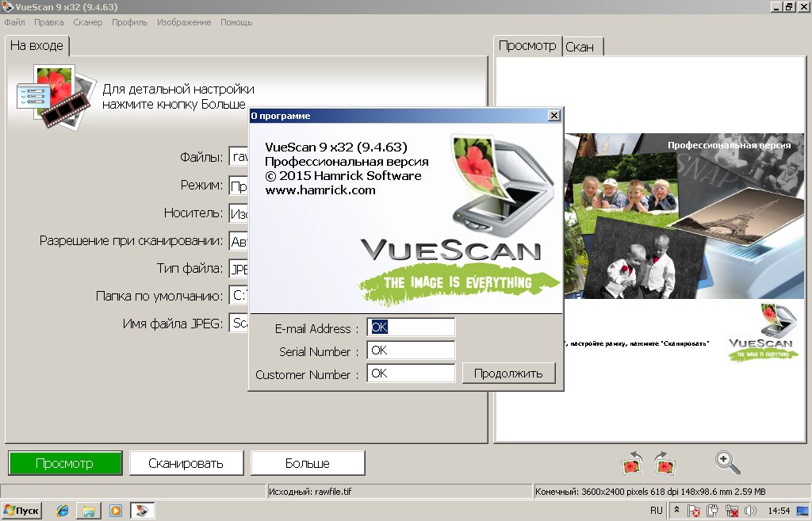Launch the media player taskbar icon
Viewport: 812px width, 521px height.
coord(116,511)
